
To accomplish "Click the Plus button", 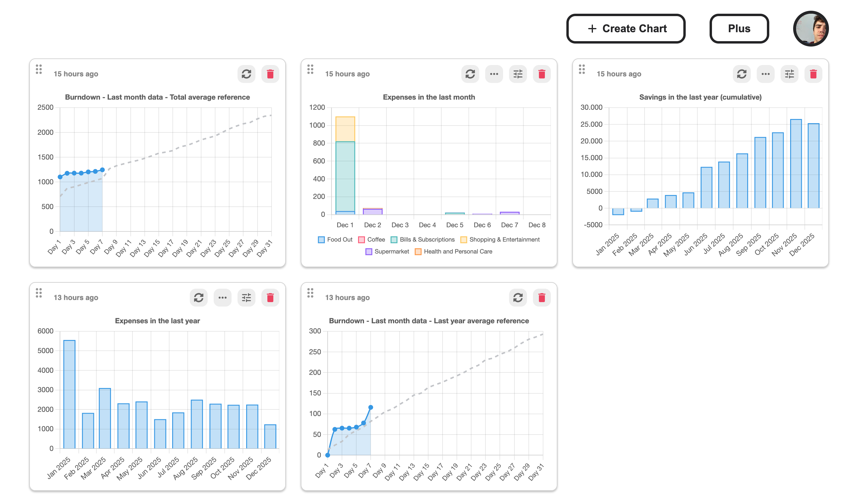I will click(739, 29).
